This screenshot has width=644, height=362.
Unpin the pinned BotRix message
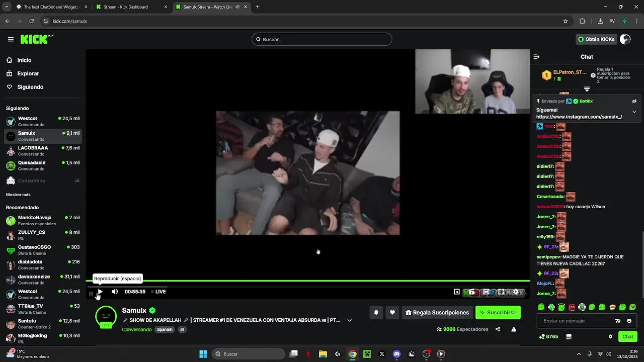(x=634, y=101)
